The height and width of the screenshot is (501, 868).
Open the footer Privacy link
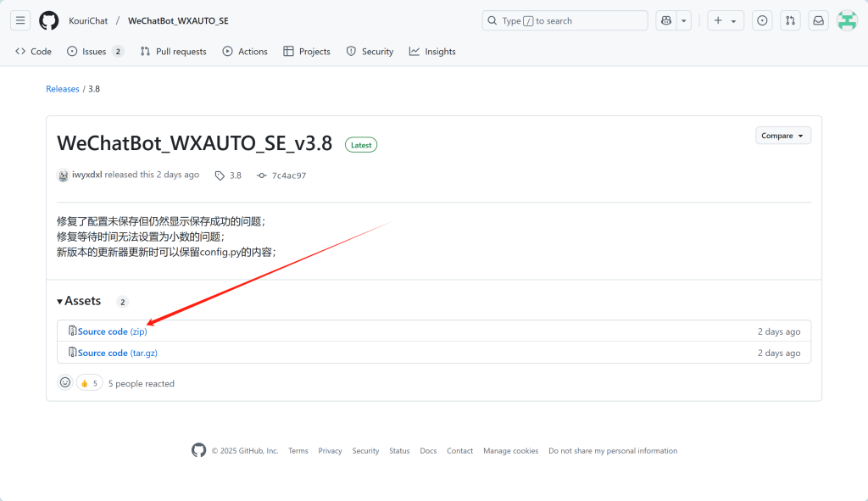point(330,451)
